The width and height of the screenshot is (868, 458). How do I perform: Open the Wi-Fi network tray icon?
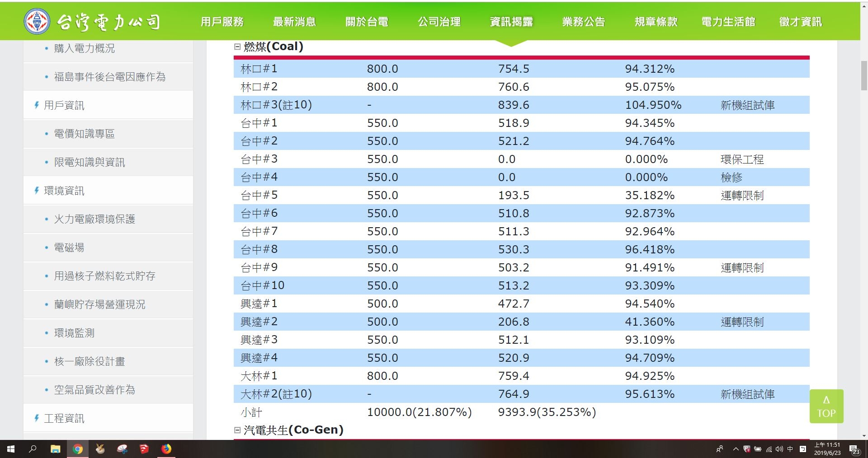point(769,449)
